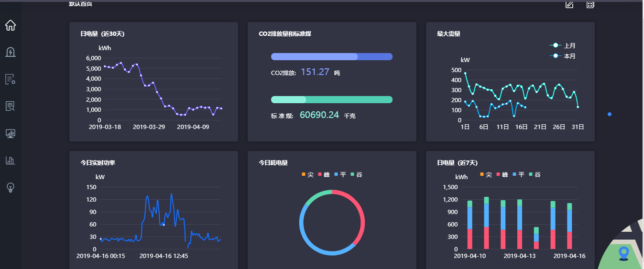Toggle 谷 legend item in 日电量 (近7天) chart

[535, 175]
